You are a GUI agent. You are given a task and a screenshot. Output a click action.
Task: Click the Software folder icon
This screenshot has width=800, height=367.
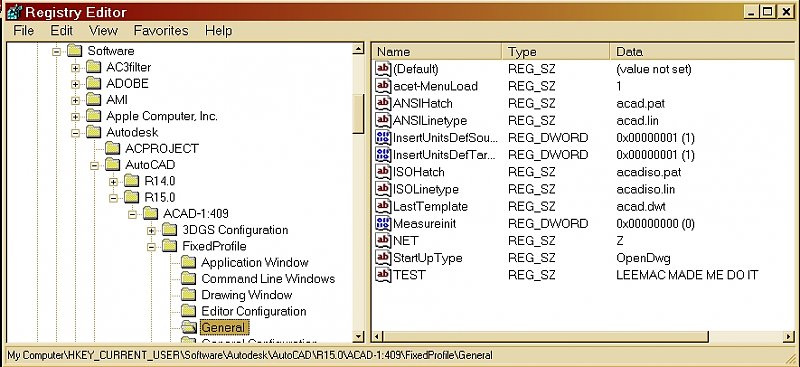(74, 51)
